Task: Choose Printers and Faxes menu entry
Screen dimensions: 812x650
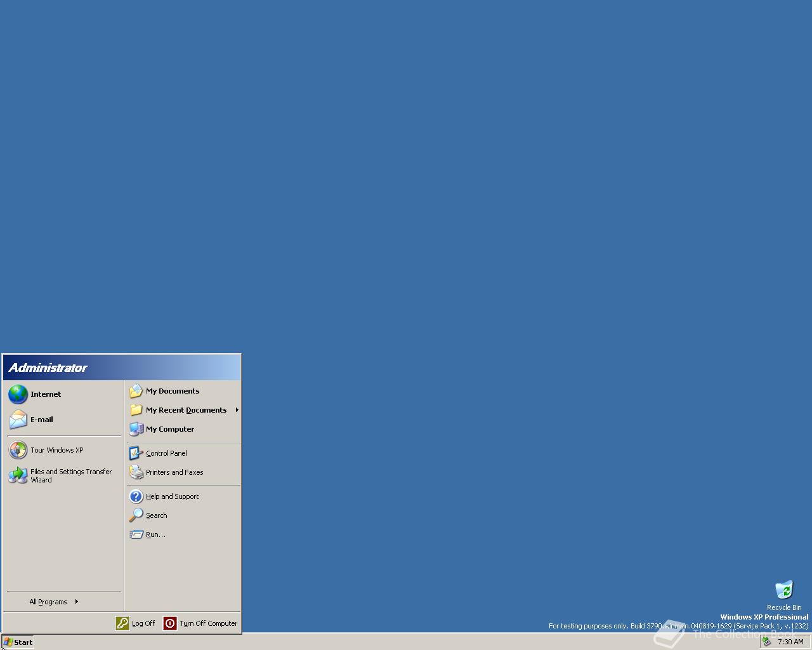Action: [184, 472]
